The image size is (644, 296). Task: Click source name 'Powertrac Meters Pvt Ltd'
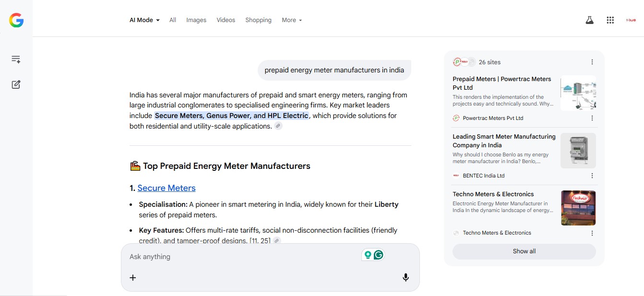493,118
